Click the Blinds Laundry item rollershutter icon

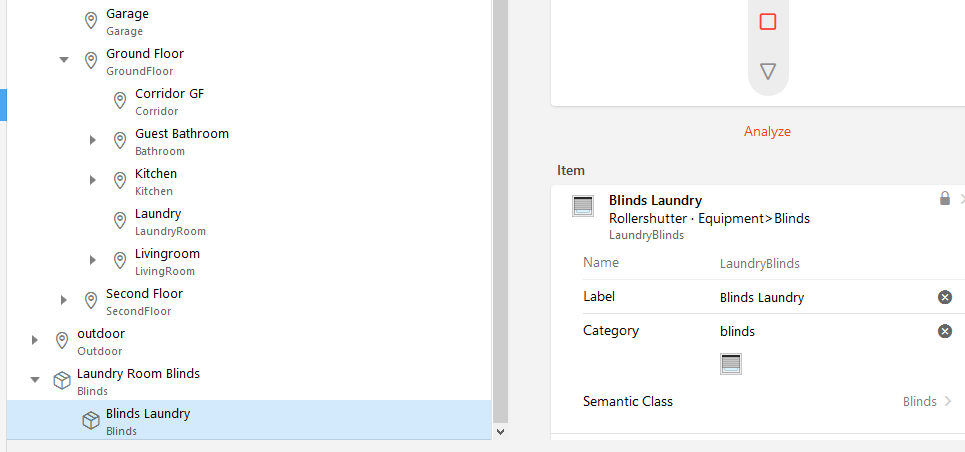(x=583, y=206)
